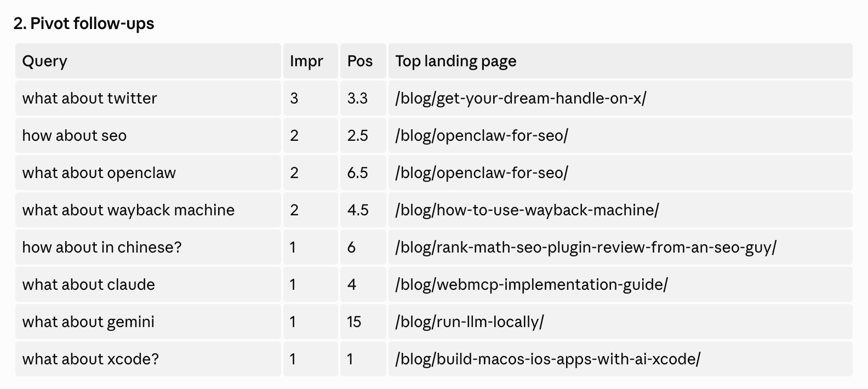
Task: Click the '2. Pivot follow-ups' heading
Action: [84, 24]
